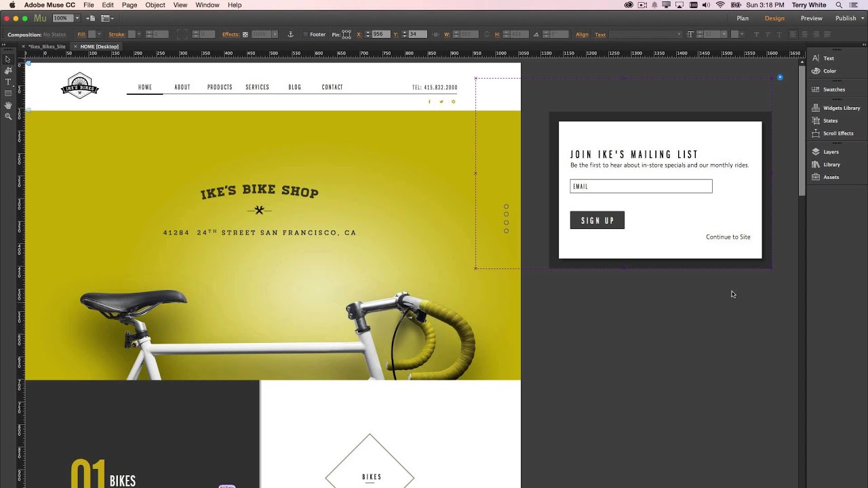The image size is (868, 488).
Task: Click the Align link in control bar
Action: pos(582,35)
